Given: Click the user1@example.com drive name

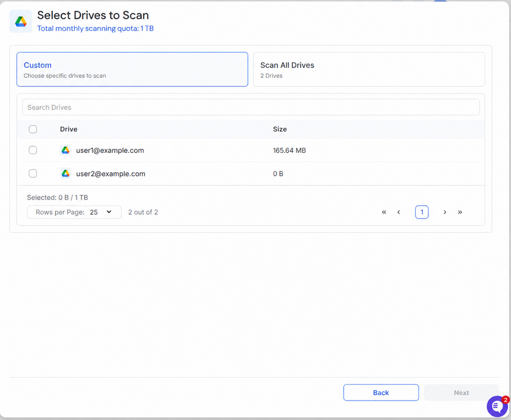Looking at the screenshot, I should (x=110, y=150).
